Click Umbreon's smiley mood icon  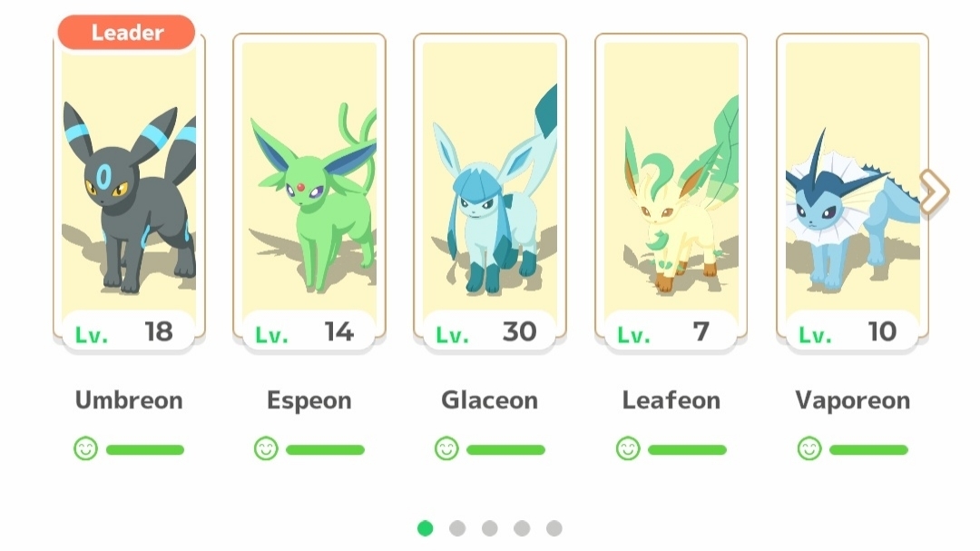click(x=85, y=448)
